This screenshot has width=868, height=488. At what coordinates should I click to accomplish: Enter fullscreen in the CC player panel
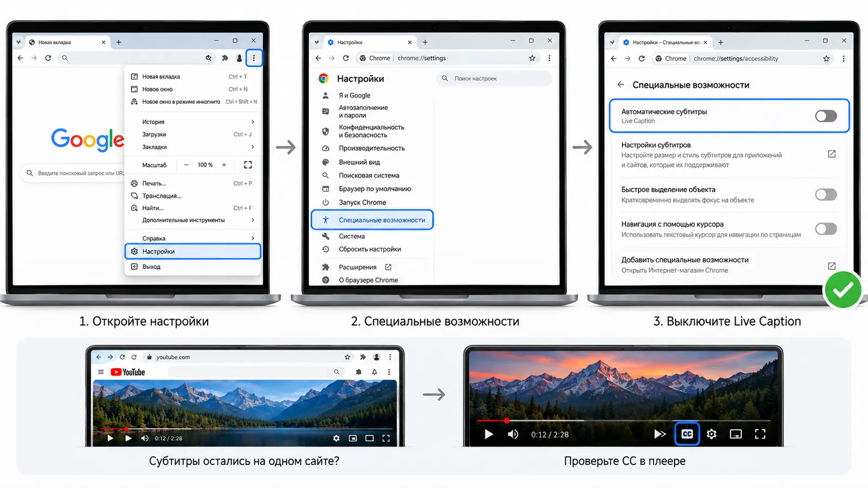760,434
